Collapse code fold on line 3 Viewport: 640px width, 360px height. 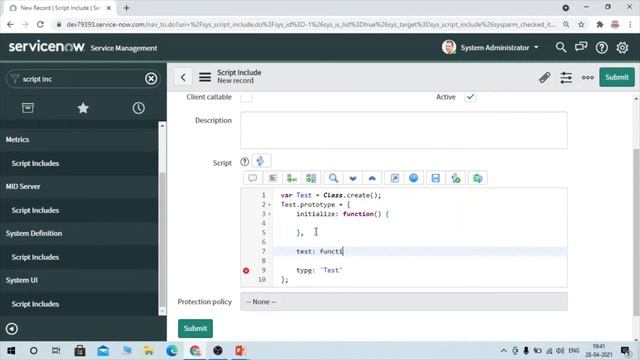coord(269,214)
